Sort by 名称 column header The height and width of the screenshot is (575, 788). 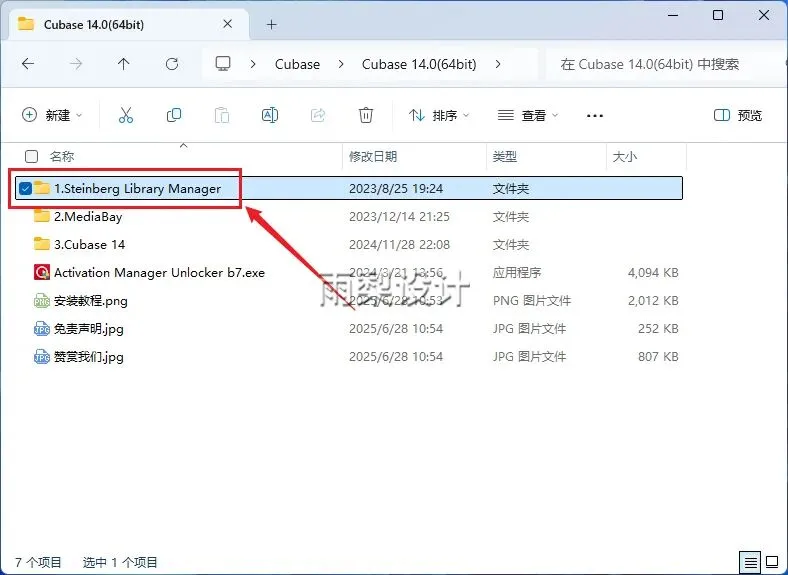62,156
